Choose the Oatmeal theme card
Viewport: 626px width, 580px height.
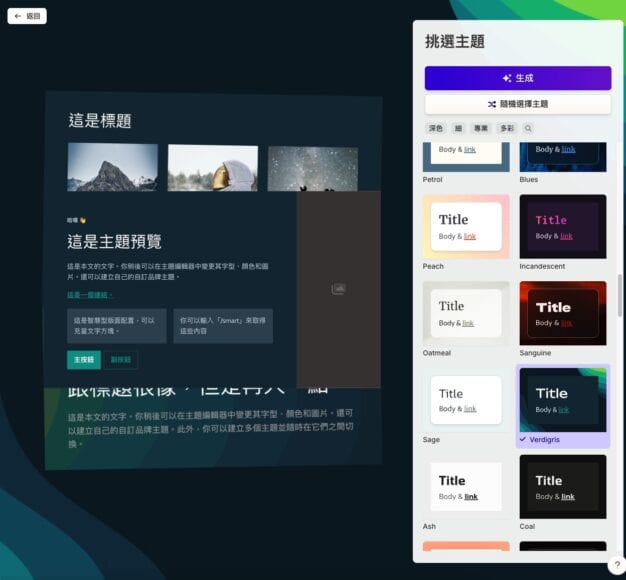tap(465, 313)
